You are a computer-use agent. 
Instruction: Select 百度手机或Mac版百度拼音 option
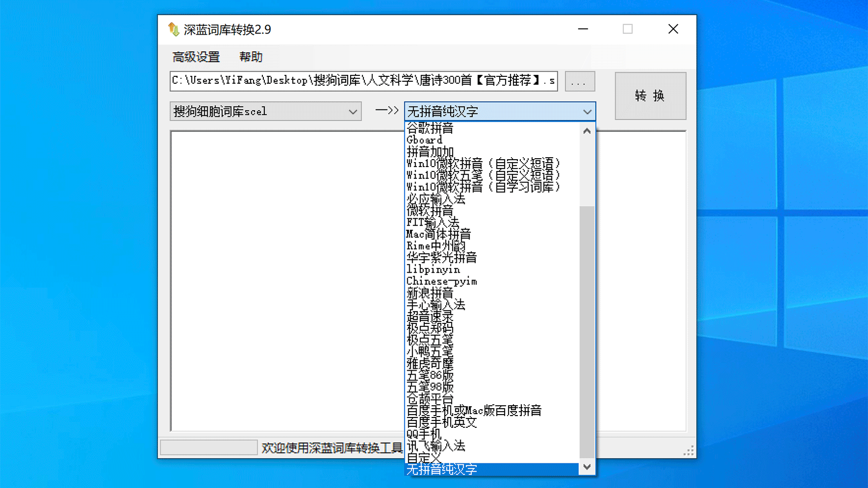point(492,411)
